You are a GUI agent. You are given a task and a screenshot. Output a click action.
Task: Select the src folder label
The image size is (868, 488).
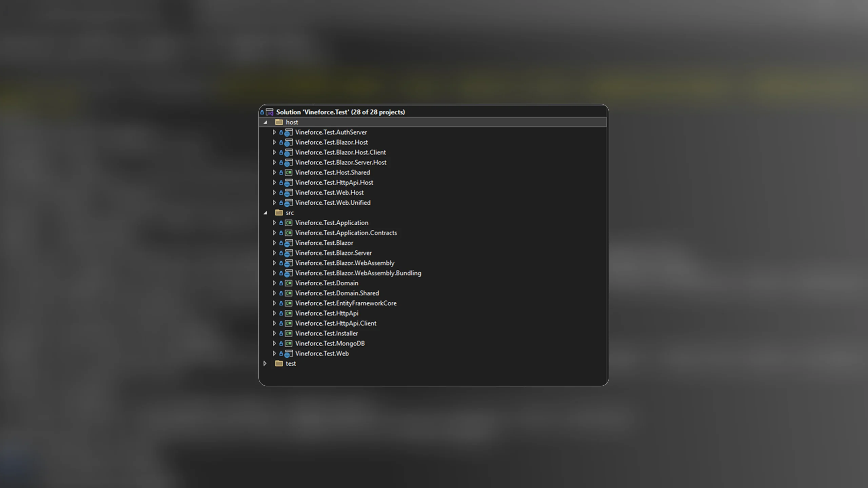(290, 213)
